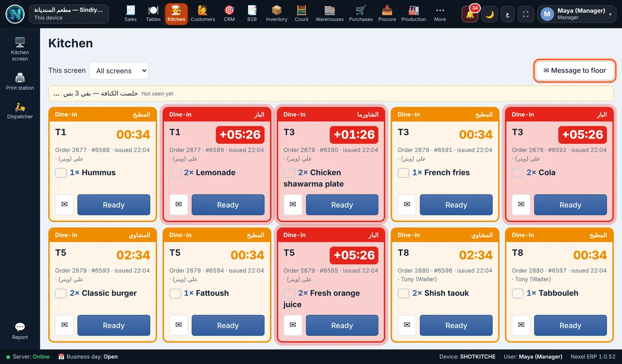
Task: Toggle fullscreen mode icon
Action: tap(526, 14)
